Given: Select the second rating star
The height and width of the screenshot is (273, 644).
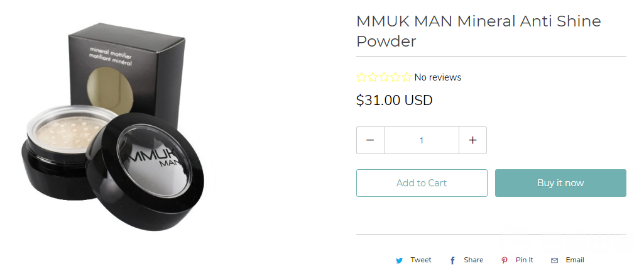Looking at the screenshot, I should point(373,77).
